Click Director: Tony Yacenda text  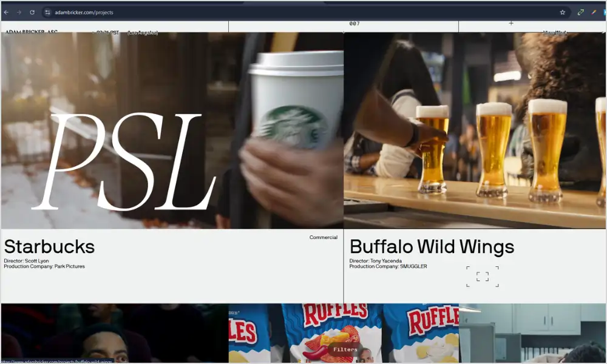pyautogui.click(x=375, y=261)
